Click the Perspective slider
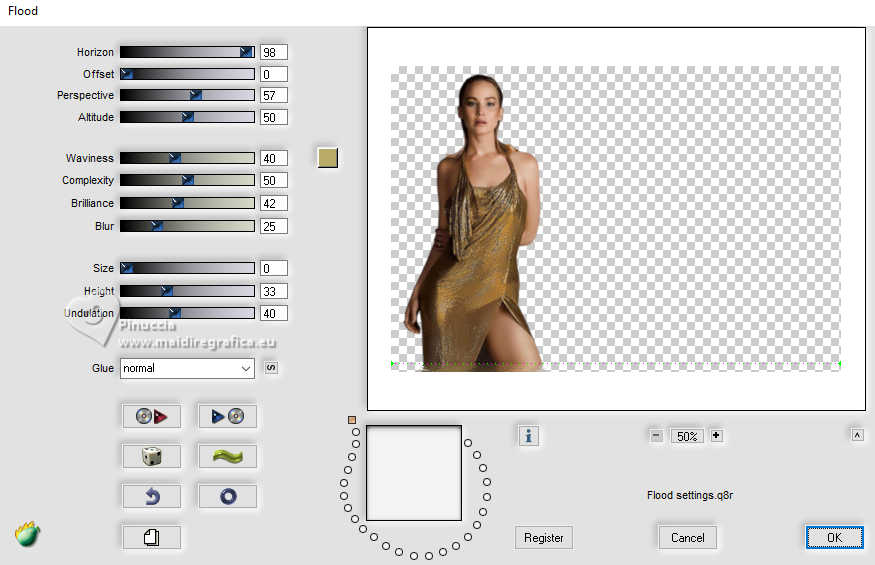875x565 pixels. pos(188,95)
